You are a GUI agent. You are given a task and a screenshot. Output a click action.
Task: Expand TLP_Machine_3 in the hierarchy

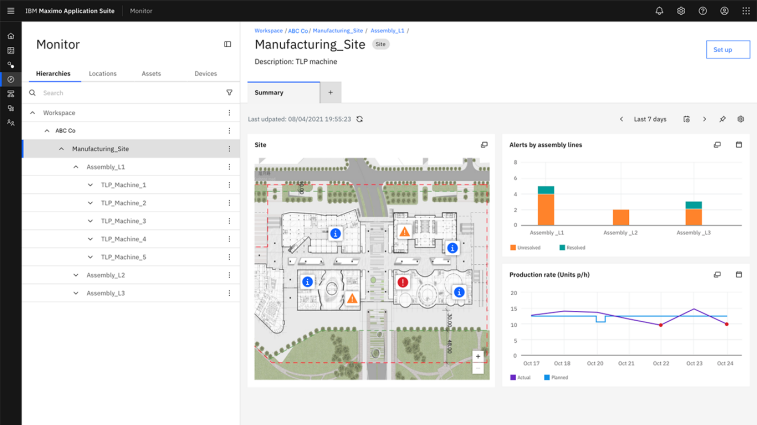pos(90,221)
